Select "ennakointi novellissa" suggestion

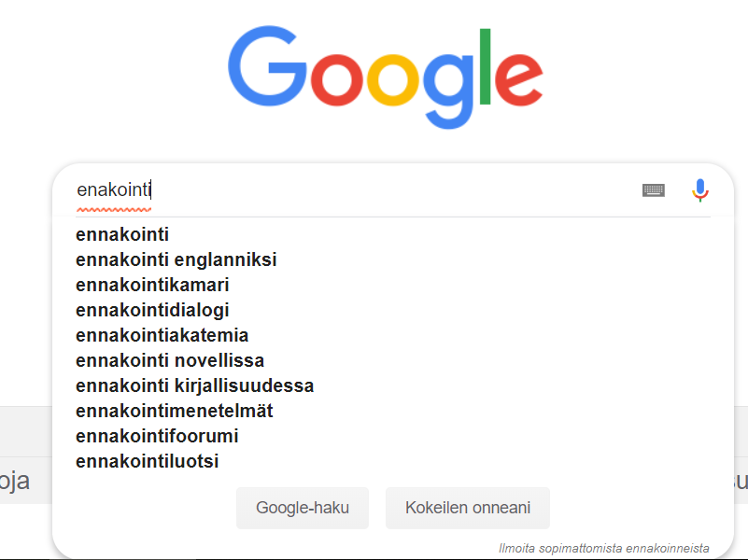[x=393, y=361]
